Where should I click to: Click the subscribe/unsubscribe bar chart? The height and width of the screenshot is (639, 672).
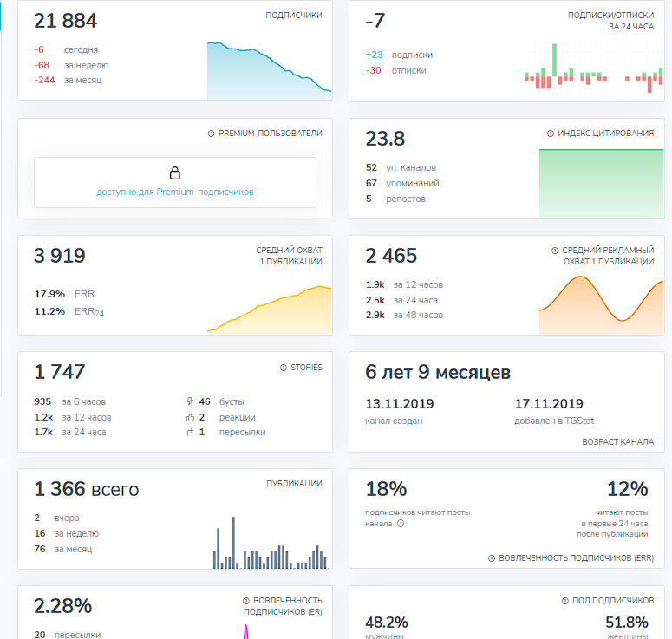[x=594, y=71]
